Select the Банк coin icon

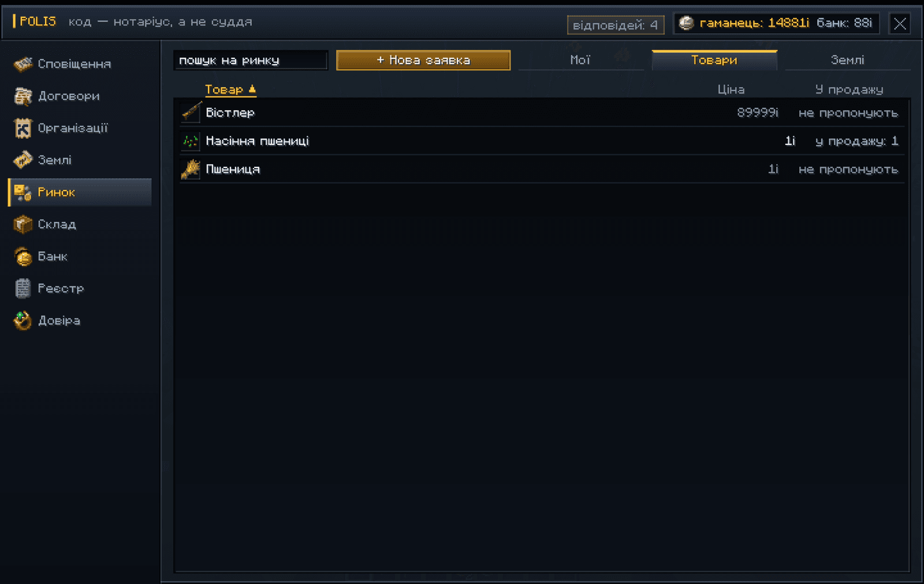pyautogui.click(x=23, y=256)
